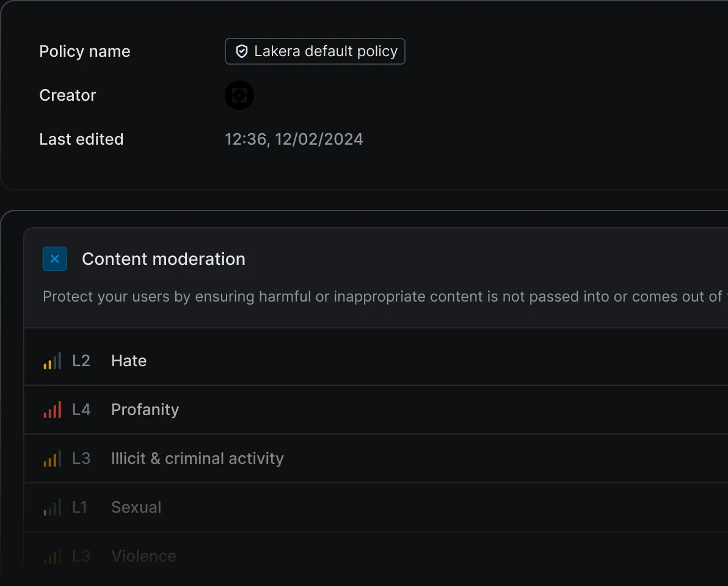This screenshot has width=728, height=586.
Task: Click the dimmed severity bars next to Sexual
Action: 53,507
